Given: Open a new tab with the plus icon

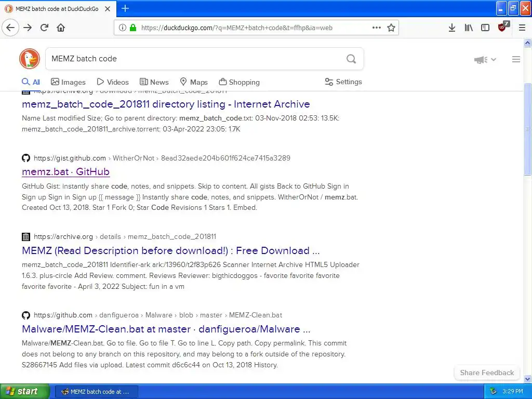Looking at the screenshot, I should tap(125, 8).
